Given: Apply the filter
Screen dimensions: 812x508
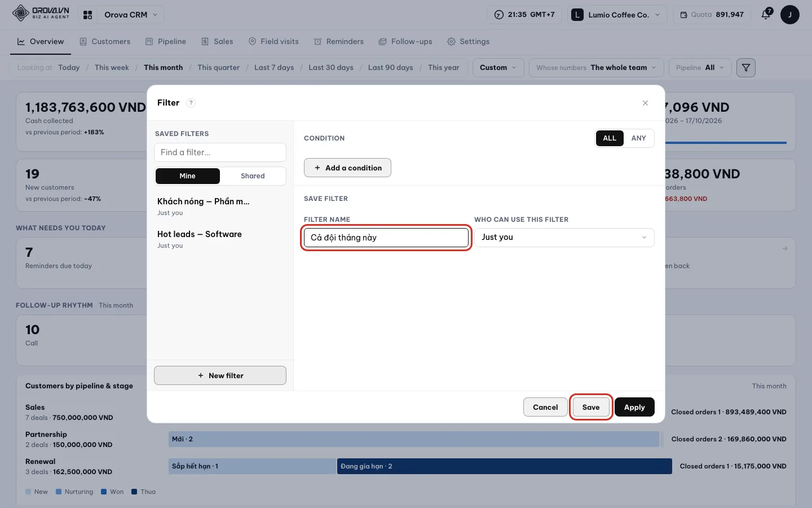Looking at the screenshot, I should [634, 407].
